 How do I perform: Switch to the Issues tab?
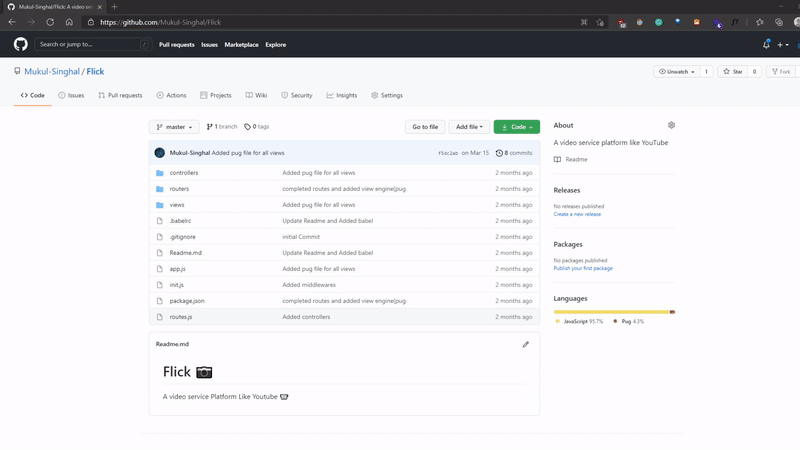71,95
